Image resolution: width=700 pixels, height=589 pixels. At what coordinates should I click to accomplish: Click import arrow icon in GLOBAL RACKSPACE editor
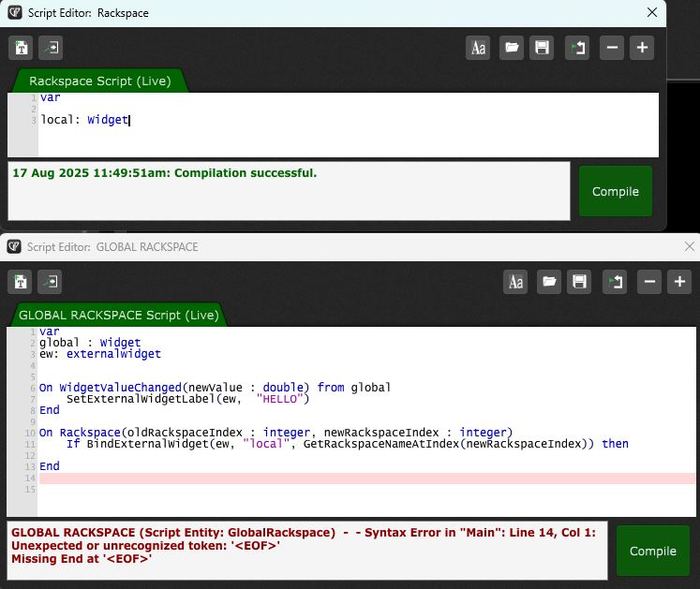(x=50, y=282)
